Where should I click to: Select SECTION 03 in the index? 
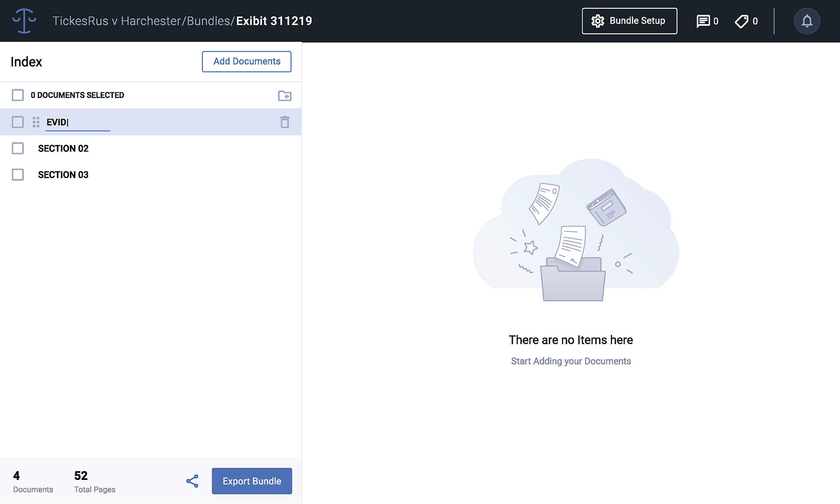pos(63,175)
